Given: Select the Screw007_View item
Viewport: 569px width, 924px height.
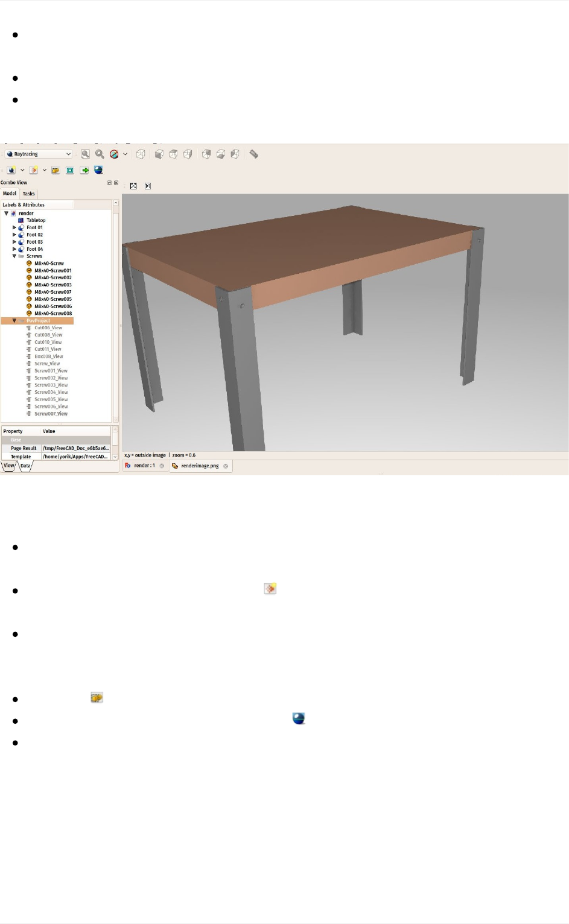Looking at the screenshot, I should tap(51, 414).
